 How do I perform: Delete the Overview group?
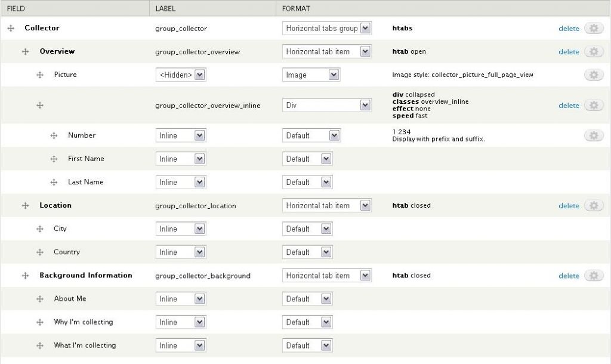[569, 52]
